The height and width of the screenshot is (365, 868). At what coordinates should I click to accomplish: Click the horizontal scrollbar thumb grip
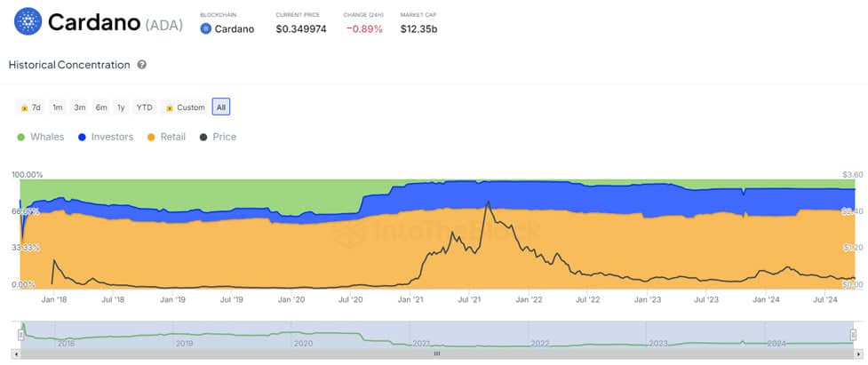coord(437,353)
